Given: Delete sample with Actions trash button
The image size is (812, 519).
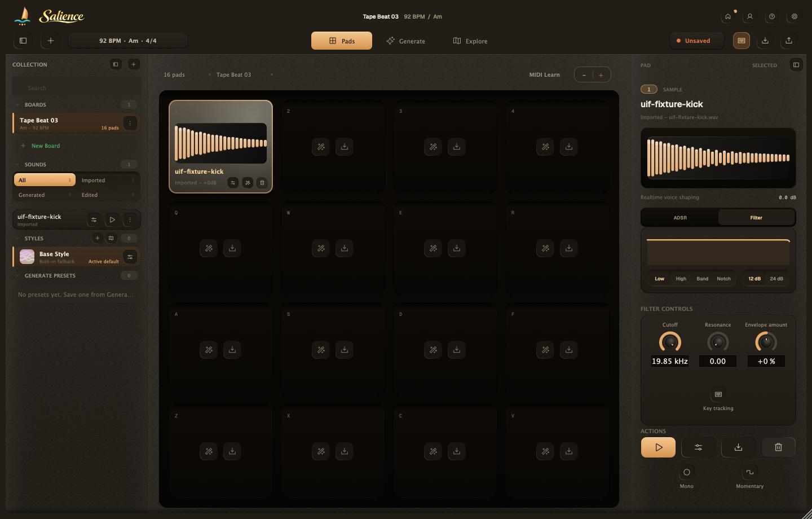Looking at the screenshot, I should click(x=778, y=447).
